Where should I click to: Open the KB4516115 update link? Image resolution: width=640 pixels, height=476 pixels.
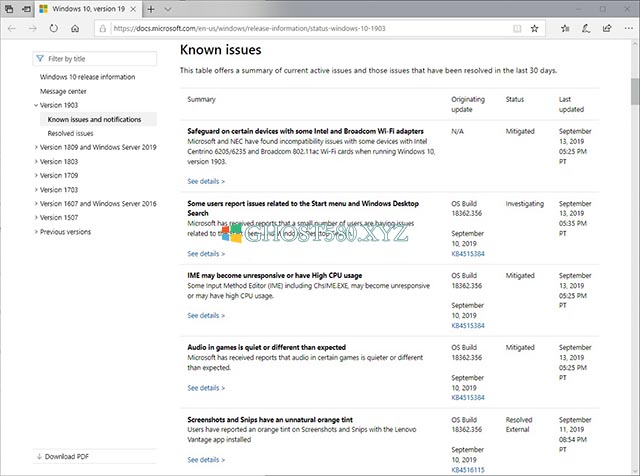pyautogui.click(x=467, y=469)
